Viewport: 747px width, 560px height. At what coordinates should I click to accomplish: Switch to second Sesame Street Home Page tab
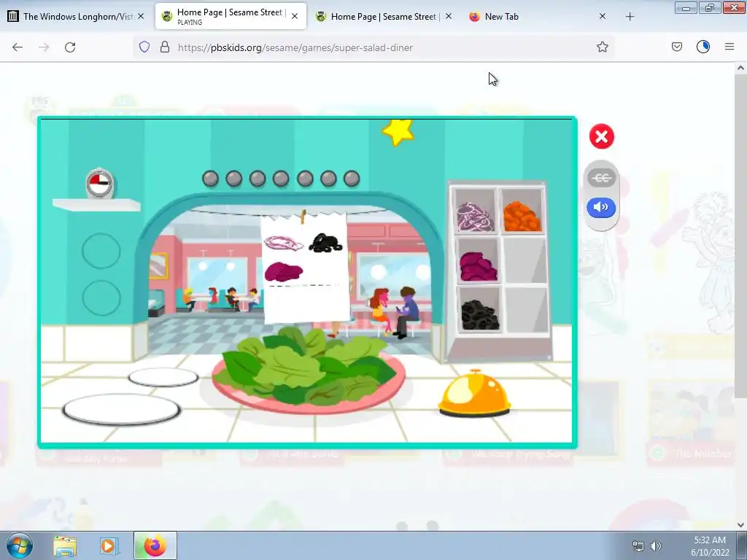pos(384,16)
